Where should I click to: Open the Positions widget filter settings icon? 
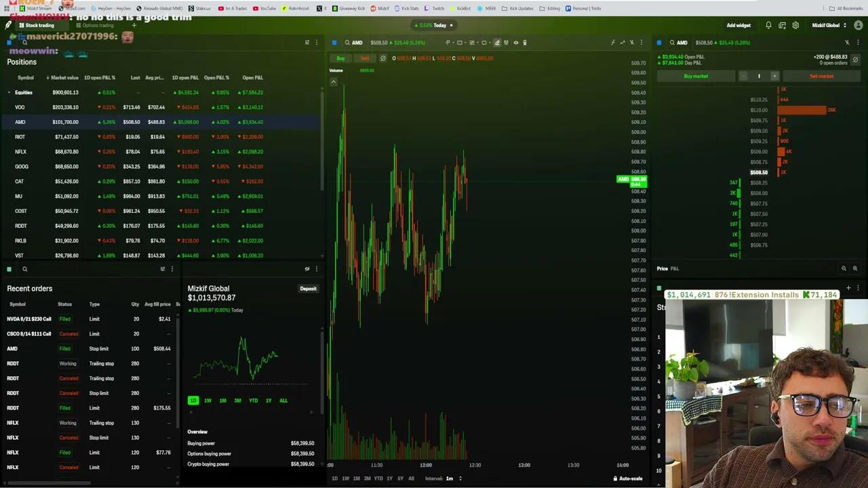tap(307, 43)
